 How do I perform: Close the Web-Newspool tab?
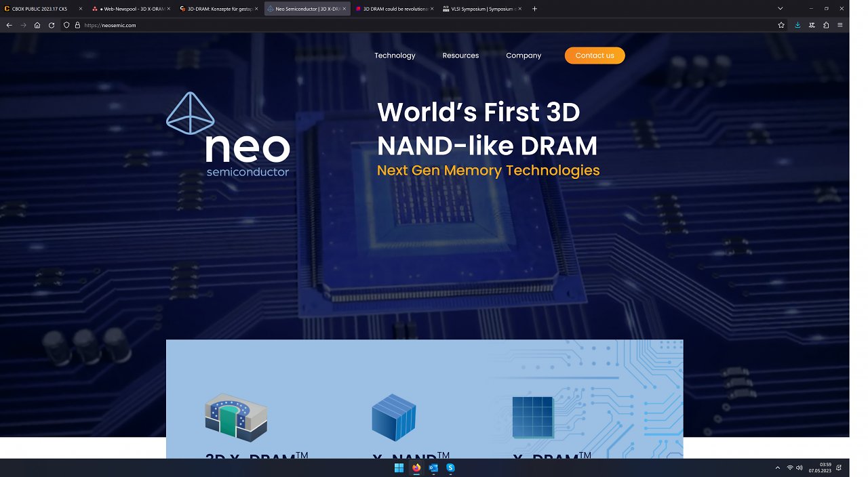click(168, 9)
